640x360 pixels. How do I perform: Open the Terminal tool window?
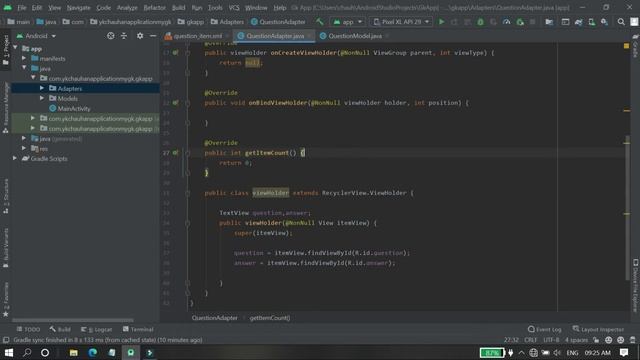138,329
